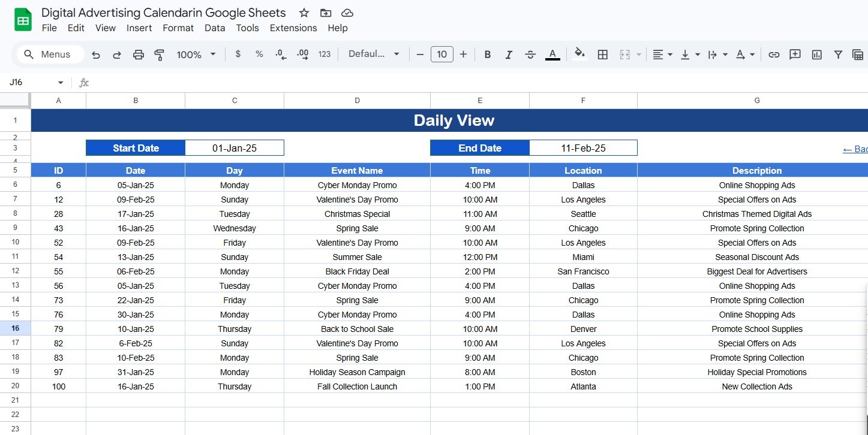
Task: Open text rotation dropdown
Action: [x=745, y=55]
